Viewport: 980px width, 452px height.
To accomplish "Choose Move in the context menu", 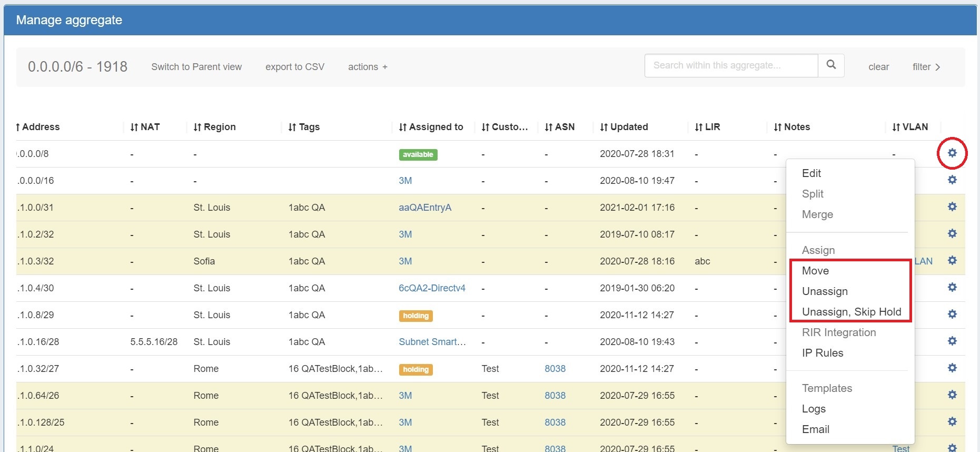I will [x=815, y=271].
